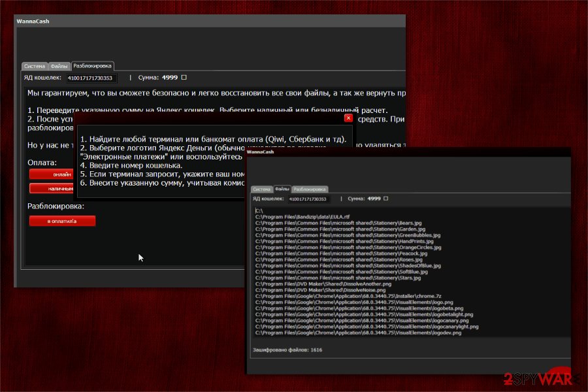Select the Stationery\Bears.jpg file row

pos(338,223)
